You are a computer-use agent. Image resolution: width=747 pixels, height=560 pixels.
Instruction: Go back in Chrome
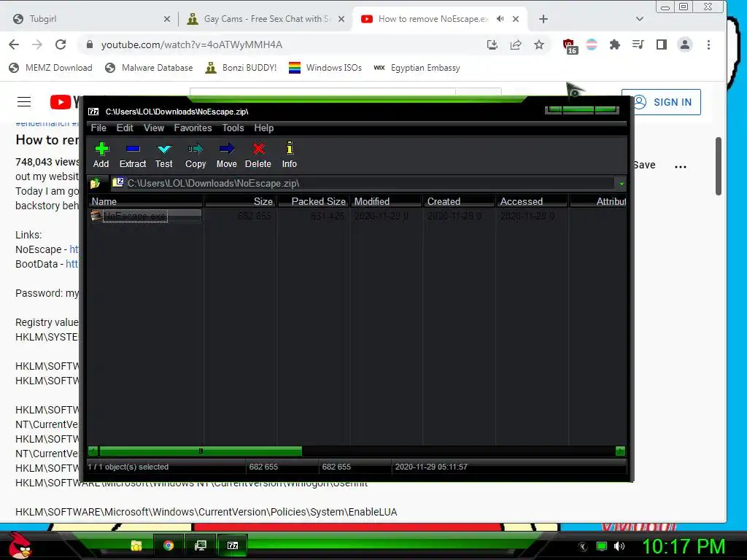point(14,44)
